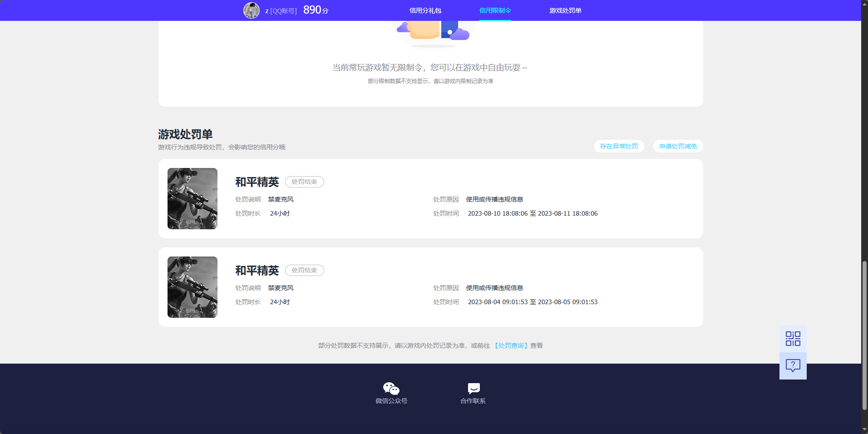Click 处罚结束 badge on the 2023-08-04 record
Viewport: 868px width, 434px height.
point(304,270)
